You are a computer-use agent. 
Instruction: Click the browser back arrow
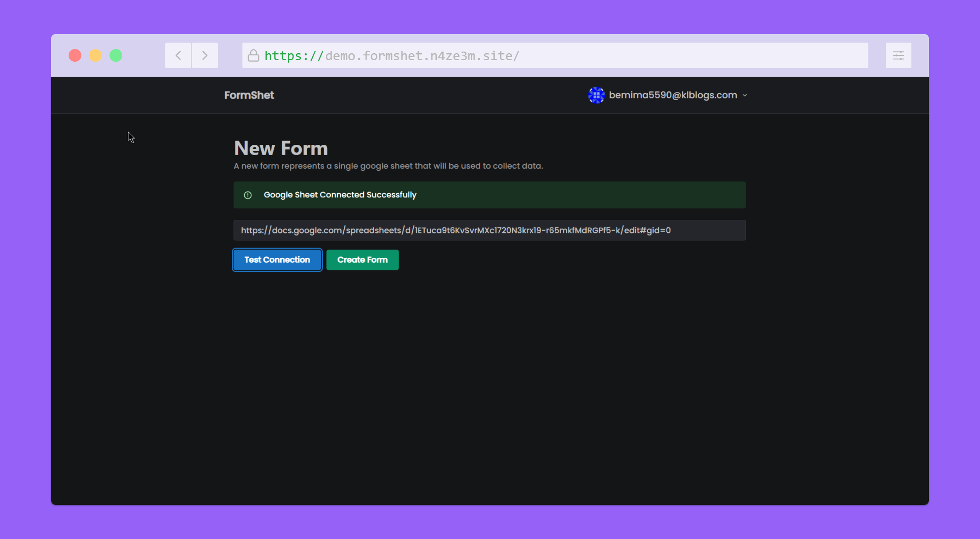pyautogui.click(x=178, y=55)
